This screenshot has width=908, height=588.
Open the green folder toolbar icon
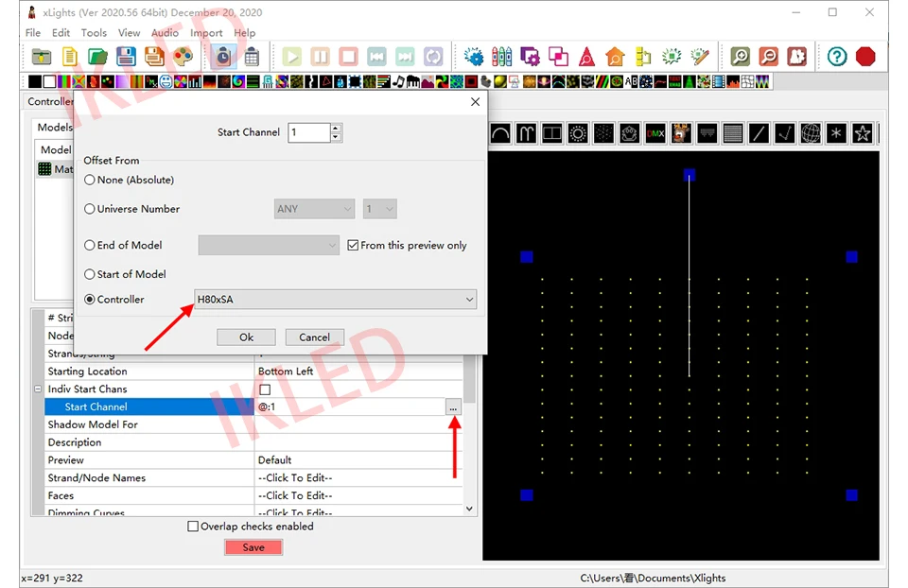point(97,57)
